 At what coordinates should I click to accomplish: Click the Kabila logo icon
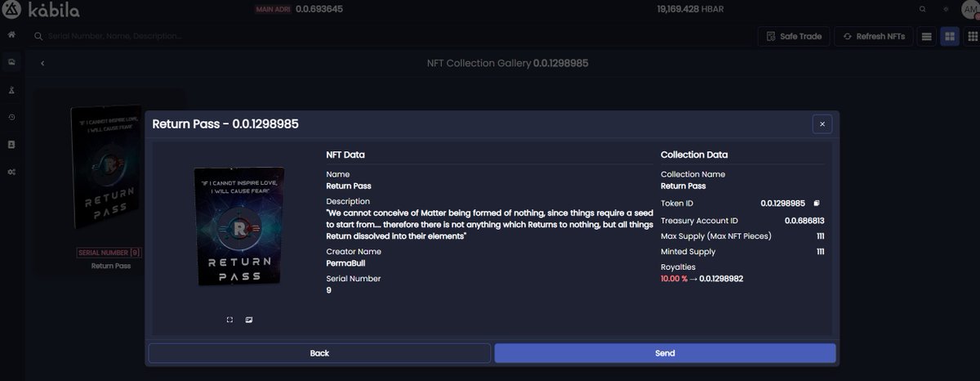pos(13,10)
